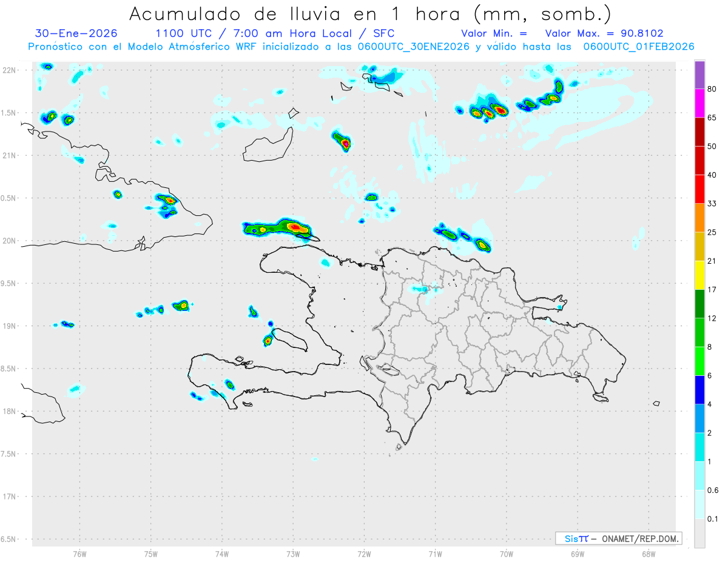Screen dimensions: 728x562
Task: Click the '19N' latitude label
Action: tap(8, 326)
